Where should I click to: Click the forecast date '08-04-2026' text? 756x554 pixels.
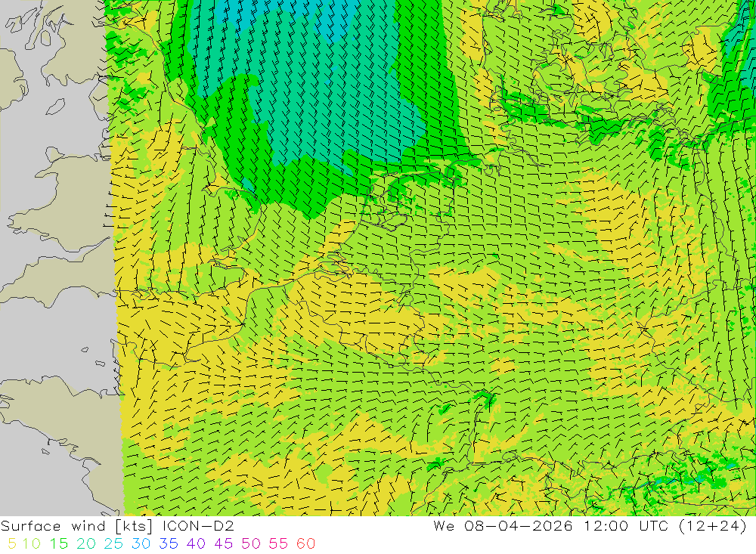point(519,526)
